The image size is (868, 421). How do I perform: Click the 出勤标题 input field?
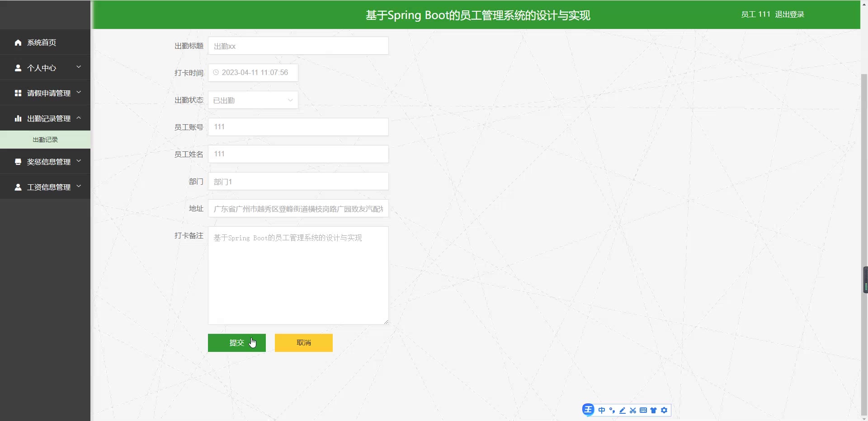pos(298,46)
